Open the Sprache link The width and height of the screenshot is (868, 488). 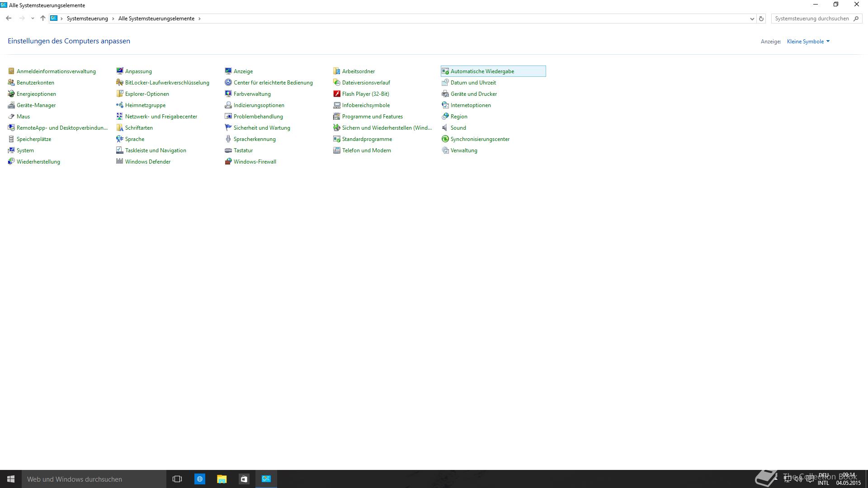tap(135, 139)
